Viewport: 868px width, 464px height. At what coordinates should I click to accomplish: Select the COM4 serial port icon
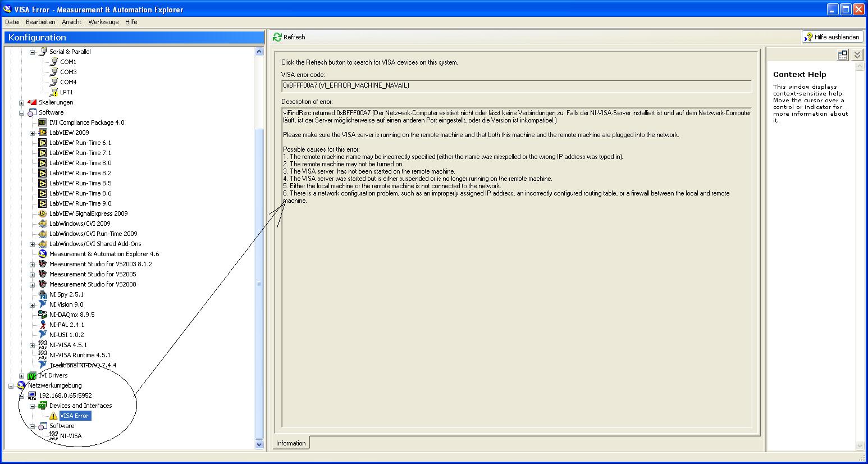pyautogui.click(x=54, y=82)
